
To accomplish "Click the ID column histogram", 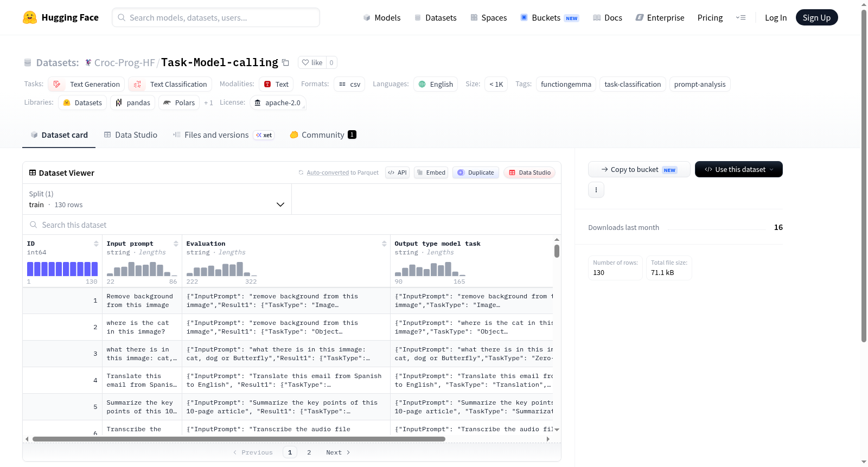I will (x=62, y=269).
